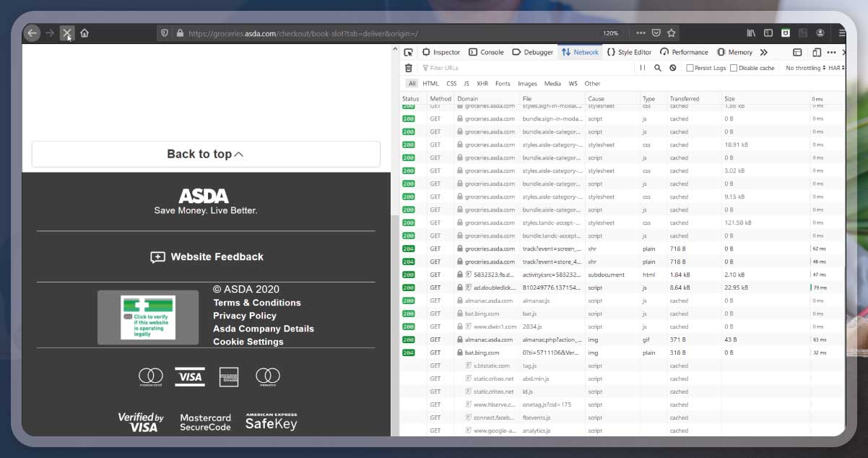Screen dimensions: 868x458
Task: Show more DevTools tabs chevron
Action: coord(764,52)
